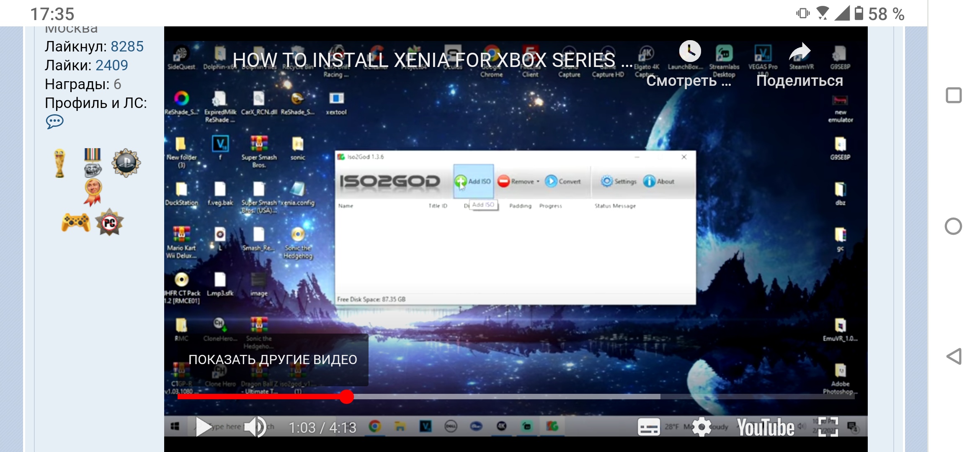This screenshot has height=452, width=980.
Task: Click the yellow gamepad award icon
Action: point(75,222)
